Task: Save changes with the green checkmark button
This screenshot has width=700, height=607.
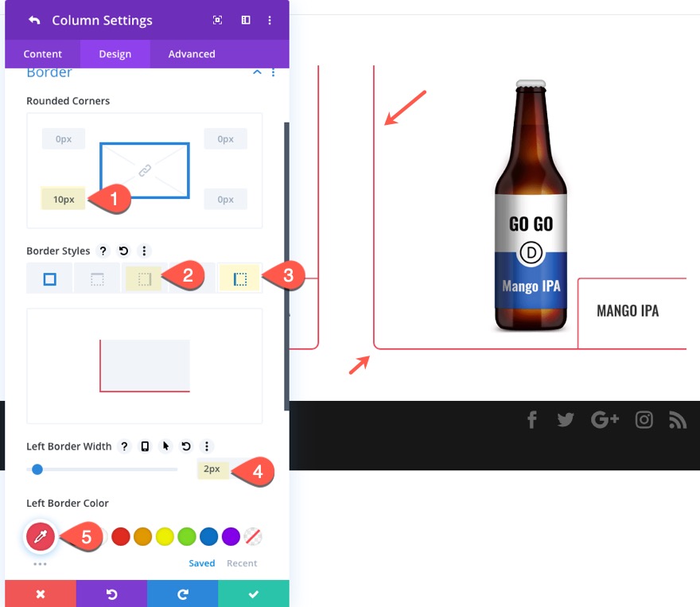Action: [x=253, y=593]
